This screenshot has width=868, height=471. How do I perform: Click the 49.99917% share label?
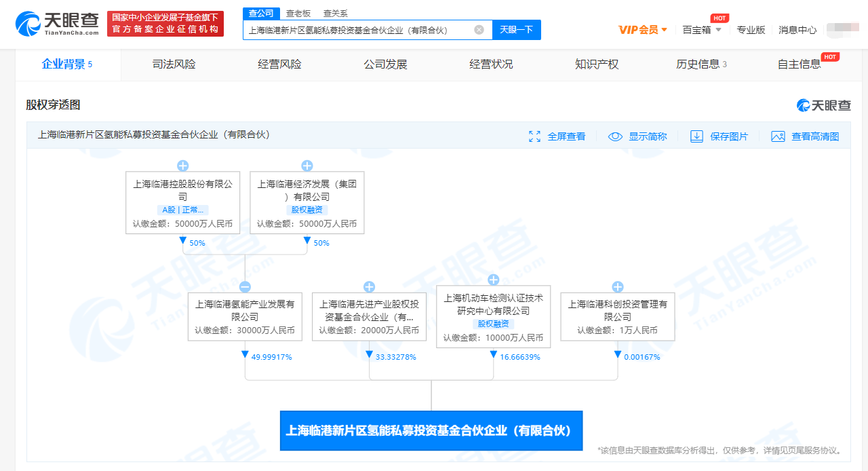pos(271,357)
